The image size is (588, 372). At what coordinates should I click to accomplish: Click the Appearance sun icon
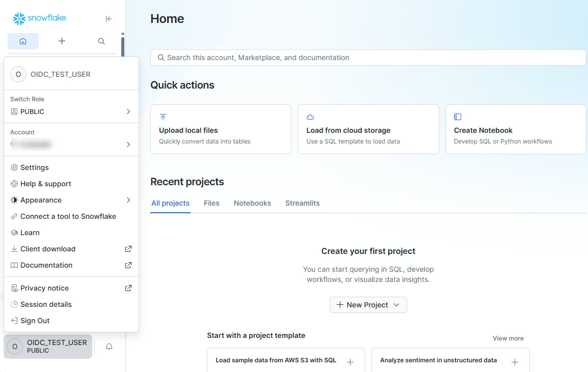tap(14, 200)
